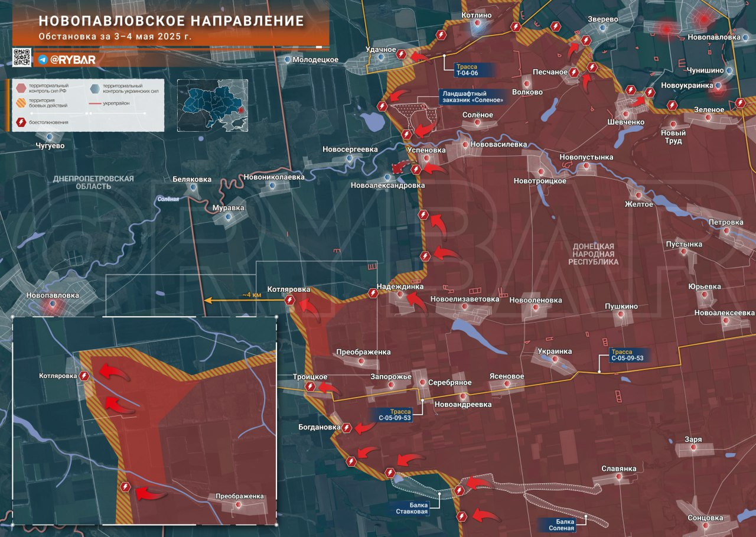Image resolution: width=756 pixels, height=537 pixels.
Task: Open the @RYBAR channel link
Action: point(73,60)
